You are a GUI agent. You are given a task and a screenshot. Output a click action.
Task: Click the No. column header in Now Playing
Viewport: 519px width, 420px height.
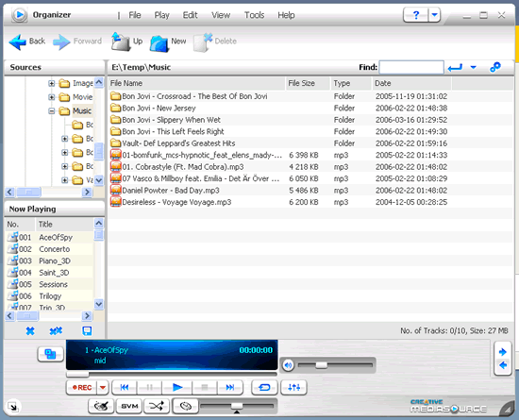pos(20,225)
